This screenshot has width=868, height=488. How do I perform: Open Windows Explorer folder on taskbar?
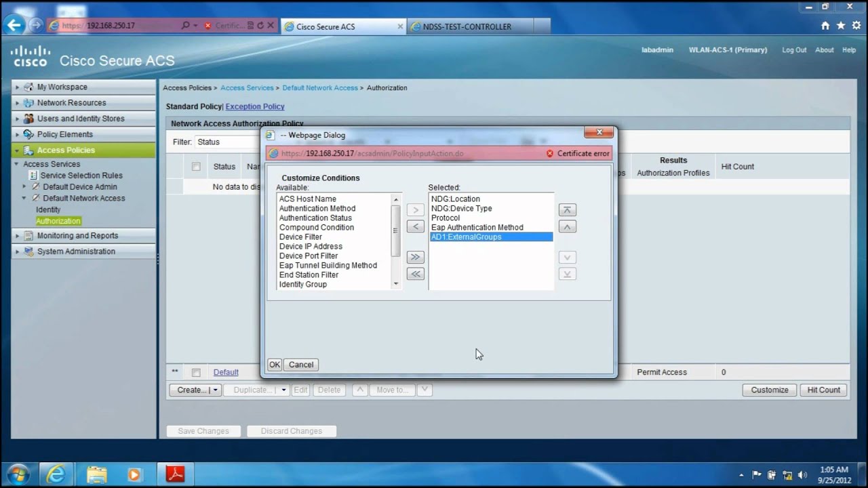click(x=96, y=474)
